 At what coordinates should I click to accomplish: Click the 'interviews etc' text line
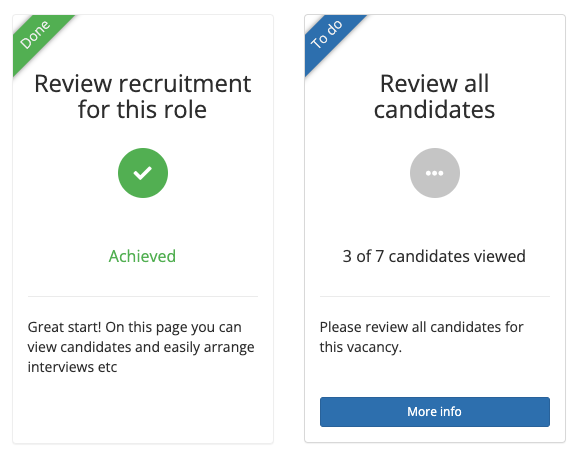73,367
